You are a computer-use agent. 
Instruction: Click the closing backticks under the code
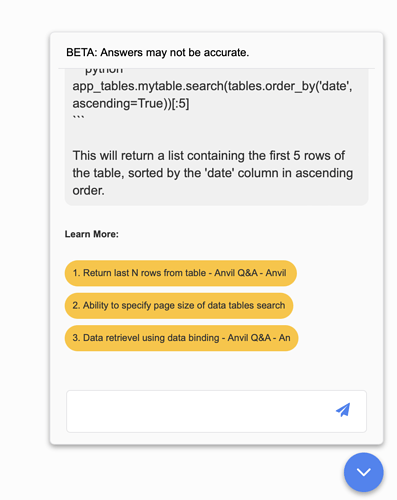tap(79, 117)
